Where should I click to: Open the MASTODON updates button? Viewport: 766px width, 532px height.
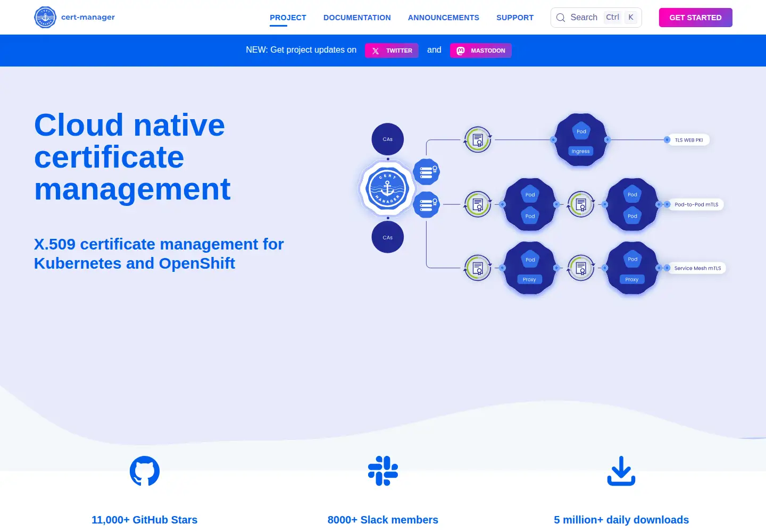coord(481,51)
